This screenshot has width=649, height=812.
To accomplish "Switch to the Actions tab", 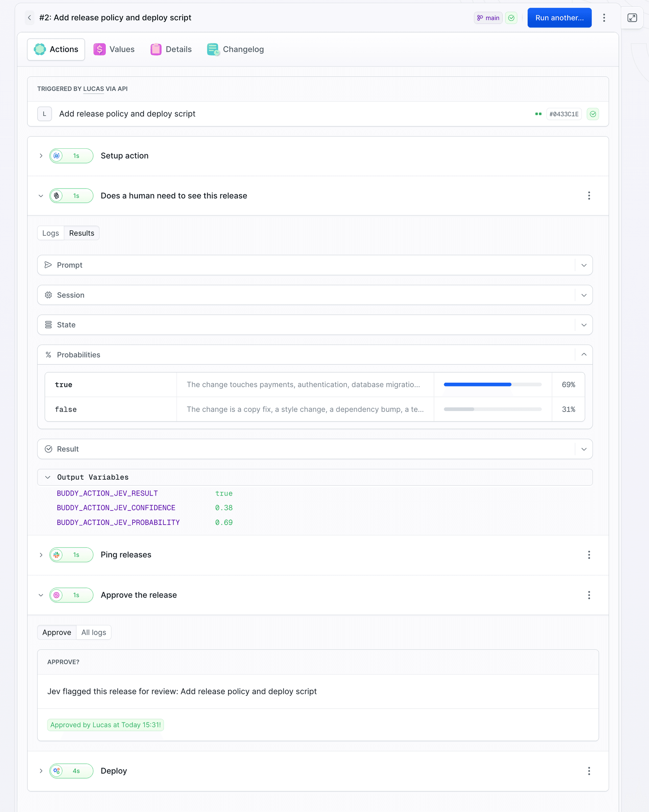I will tap(56, 49).
